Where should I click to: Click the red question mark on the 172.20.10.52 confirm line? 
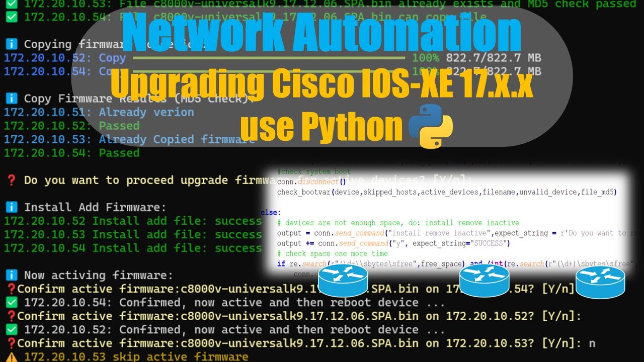click(11, 316)
